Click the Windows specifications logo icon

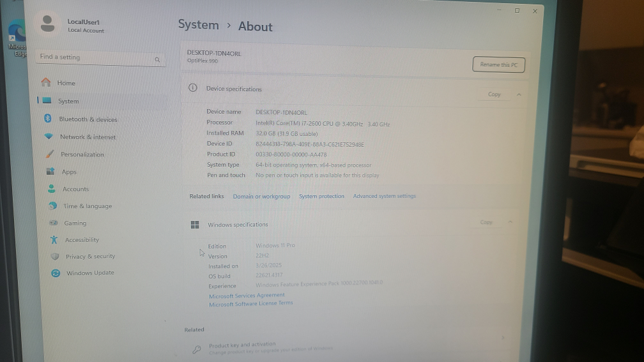click(195, 225)
